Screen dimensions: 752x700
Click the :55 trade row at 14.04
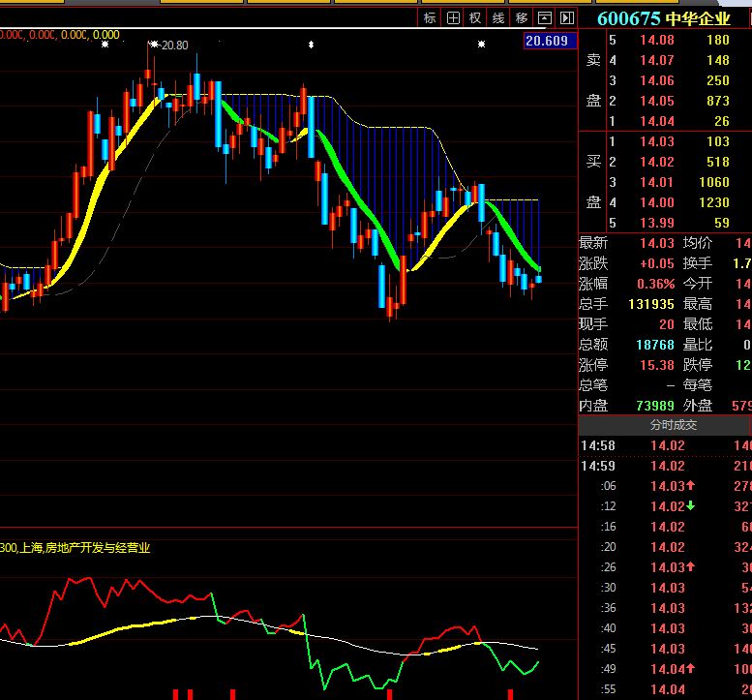point(665,689)
